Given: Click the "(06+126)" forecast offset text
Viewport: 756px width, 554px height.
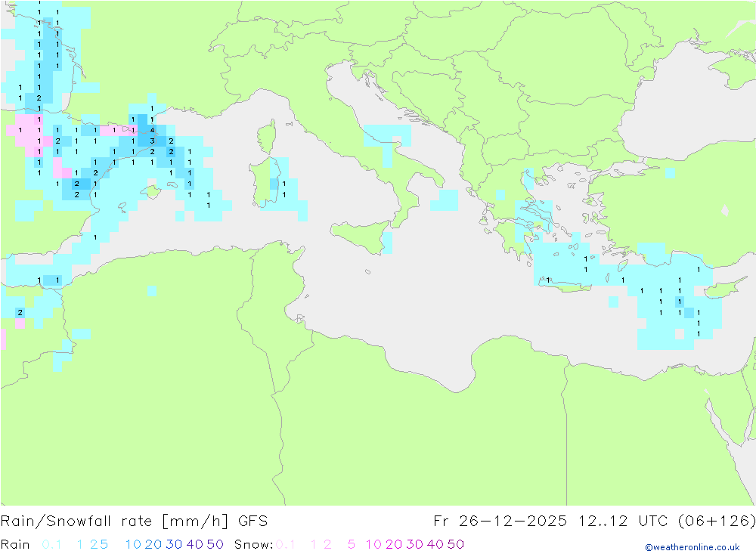Looking at the screenshot, I should 717,522.
